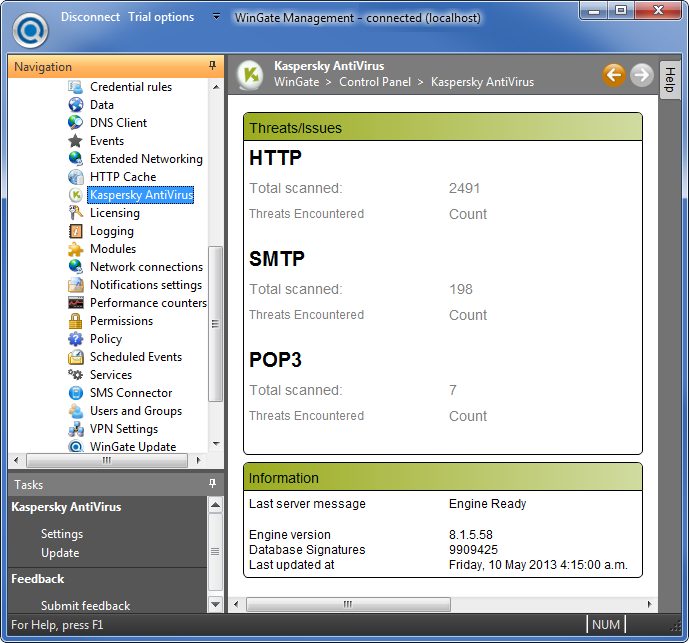689x643 pixels.
Task: Click content pane horizontal scroll right arrow
Action: (x=649, y=604)
